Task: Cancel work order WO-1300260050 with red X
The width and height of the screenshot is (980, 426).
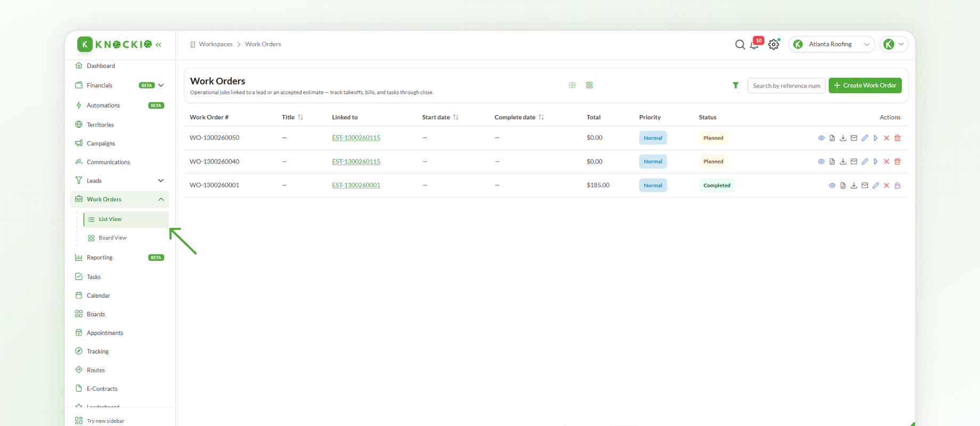Action: [x=886, y=138]
